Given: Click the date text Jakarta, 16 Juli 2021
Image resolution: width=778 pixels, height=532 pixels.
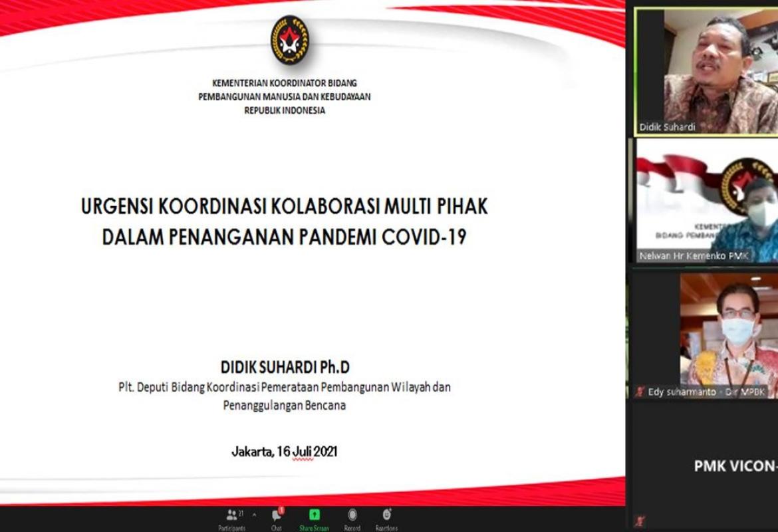Looking at the screenshot, I should (285, 452).
